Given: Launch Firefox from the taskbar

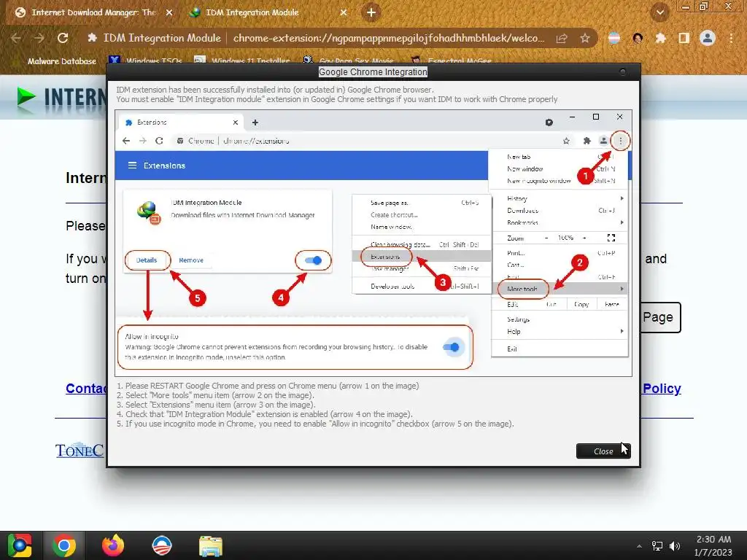Looking at the screenshot, I should pyautogui.click(x=113, y=545).
